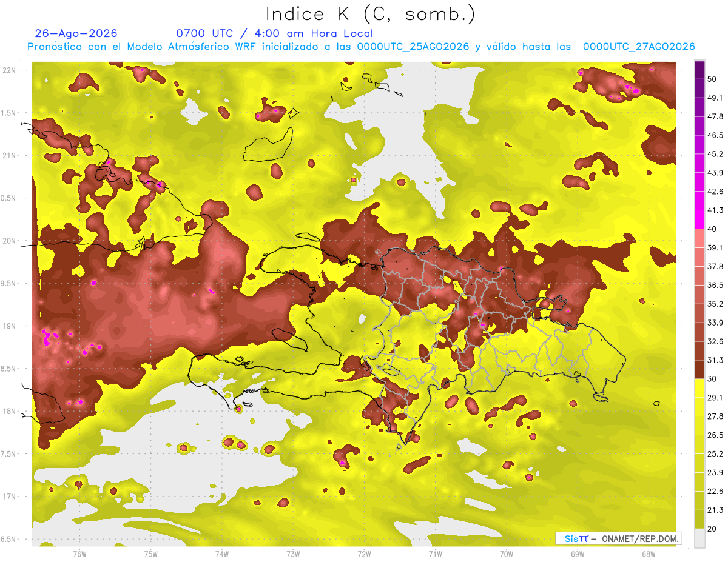The width and height of the screenshot is (728, 562).
Task: Click the colorbar value "49.1"
Action: pyautogui.click(x=715, y=98)
